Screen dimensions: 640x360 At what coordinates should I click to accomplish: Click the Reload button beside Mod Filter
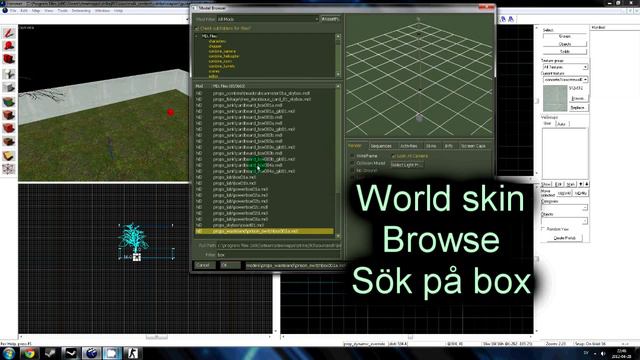(330, 19)
